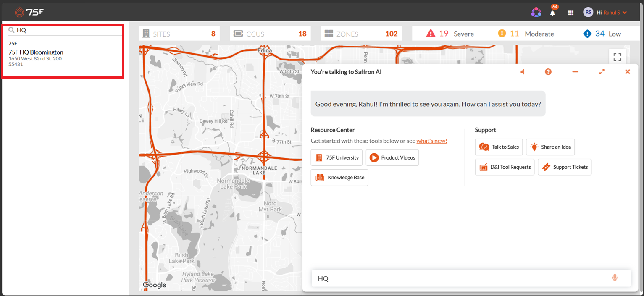
Task: Click Talk to Sales button
Action: (499, 147)
